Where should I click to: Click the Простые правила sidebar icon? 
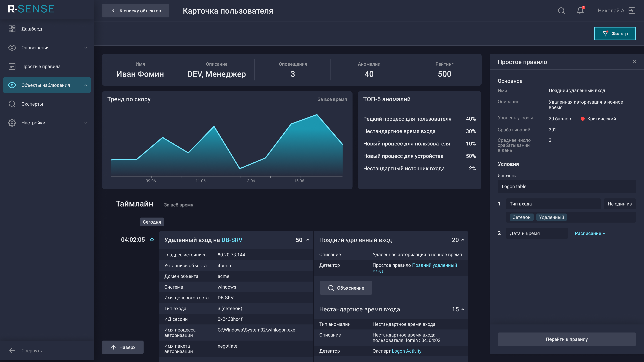(12, 67)
